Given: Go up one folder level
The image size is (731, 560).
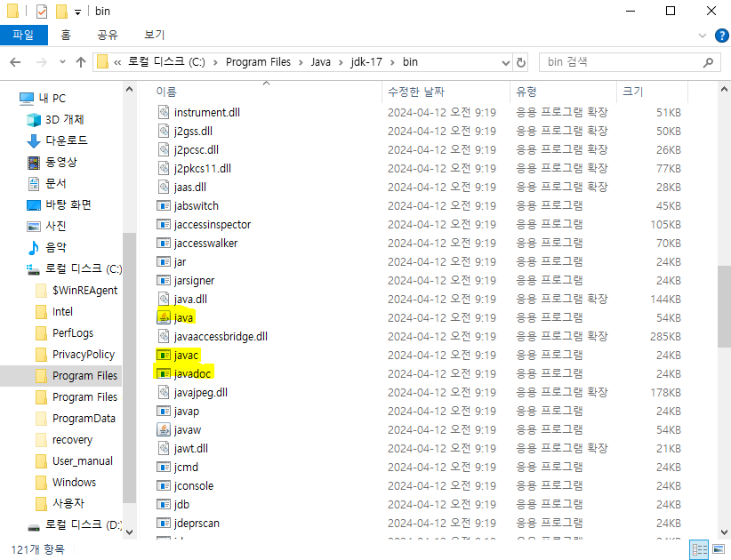Looking at the screenshot, I should pos(81,62).
